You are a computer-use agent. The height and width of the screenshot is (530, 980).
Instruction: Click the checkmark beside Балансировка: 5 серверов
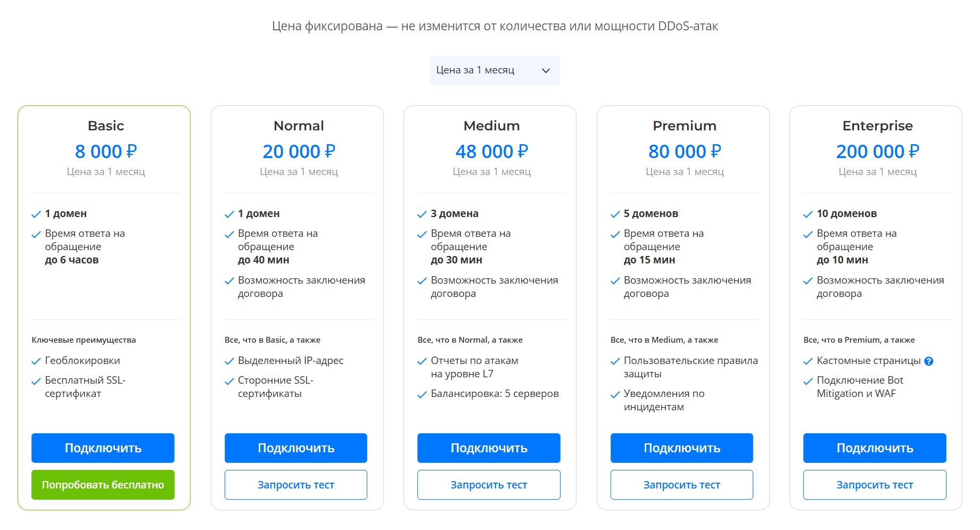[x=422, y=394]
